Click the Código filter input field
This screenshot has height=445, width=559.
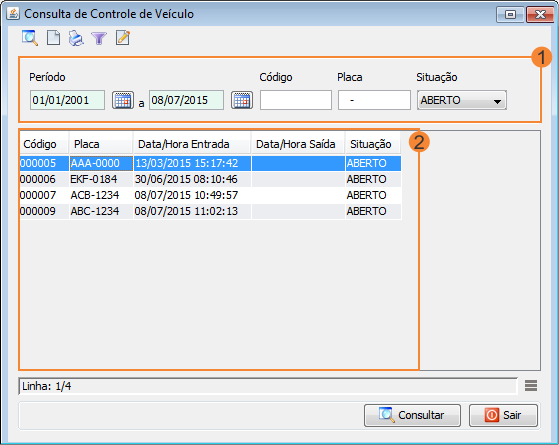click(x=296, y=100)
